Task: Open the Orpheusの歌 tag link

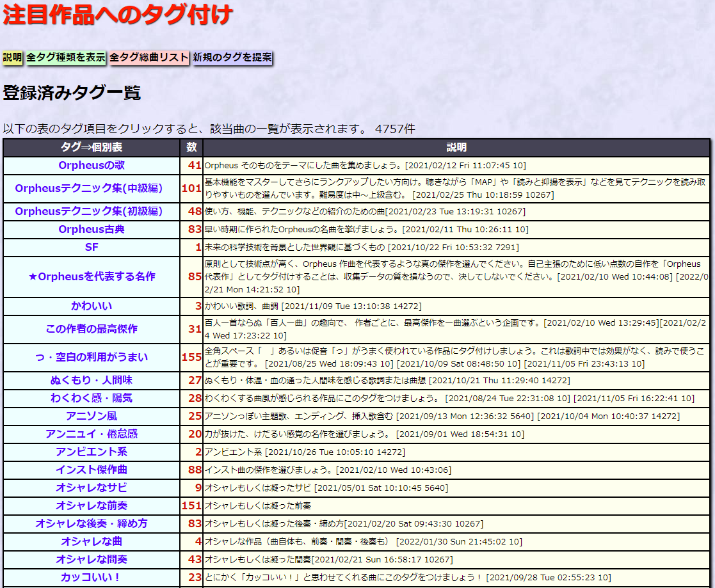Action: pos(92,166)
